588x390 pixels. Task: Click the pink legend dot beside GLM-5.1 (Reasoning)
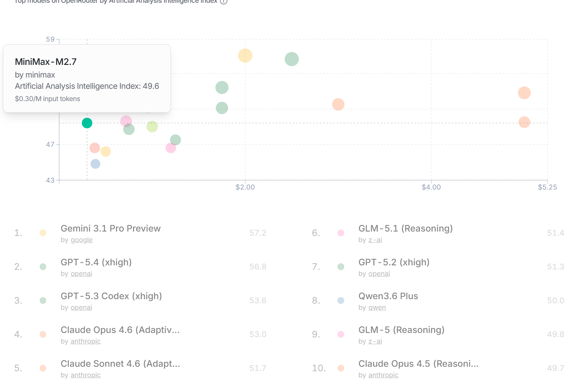(x=340, y=233)
